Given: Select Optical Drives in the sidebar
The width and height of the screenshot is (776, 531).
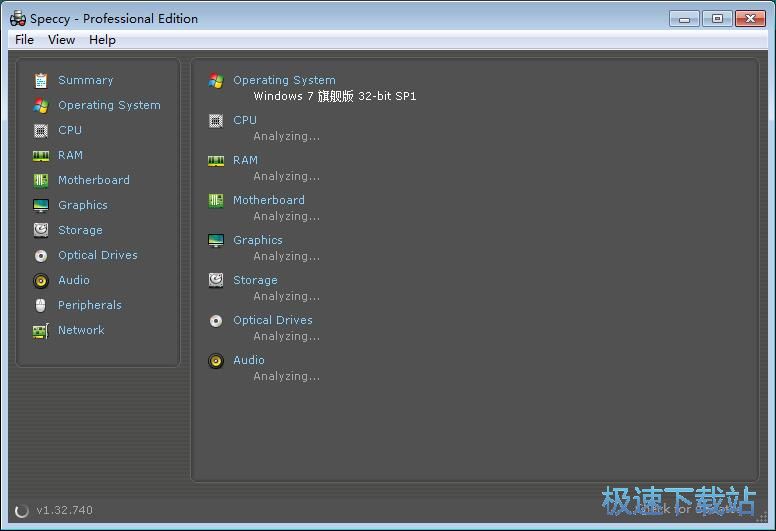Looking at the screenshot, I should [98, 255].
